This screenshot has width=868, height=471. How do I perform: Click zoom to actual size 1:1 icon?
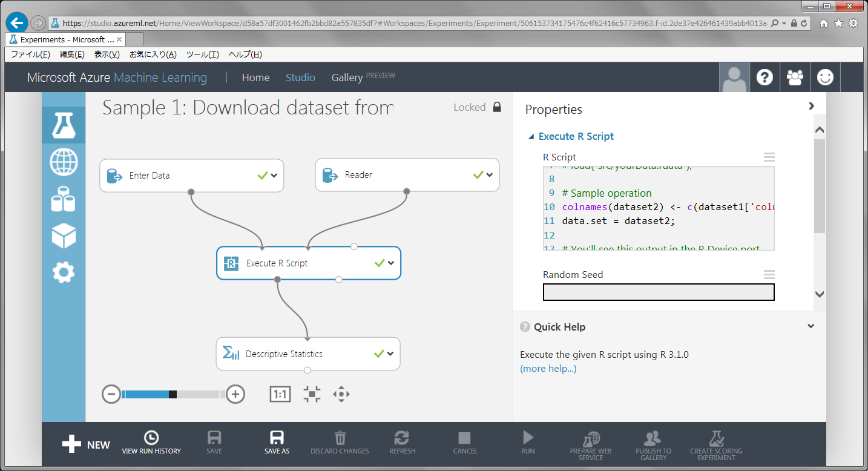(280, 395)
